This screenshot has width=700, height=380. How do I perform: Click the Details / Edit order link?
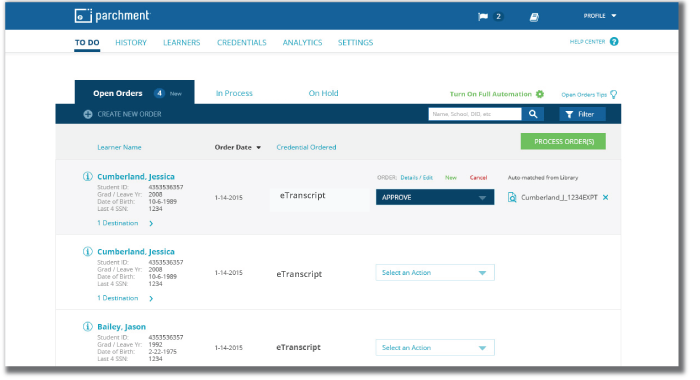tap(417, 178)
